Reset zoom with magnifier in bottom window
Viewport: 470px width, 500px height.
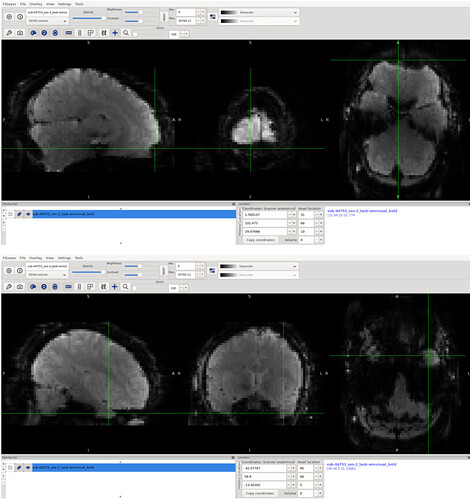tap(126, 287)
